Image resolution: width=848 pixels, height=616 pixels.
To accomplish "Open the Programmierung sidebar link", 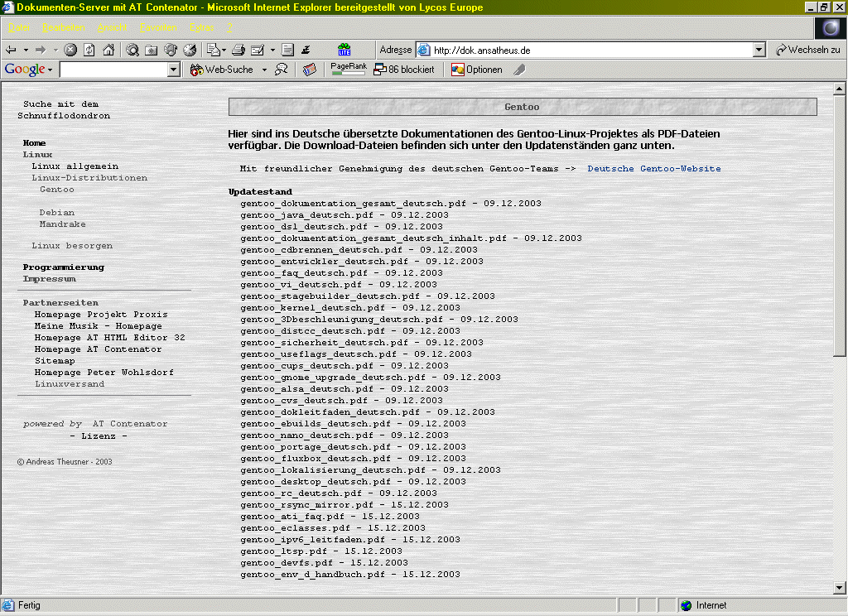I will 63,267.
